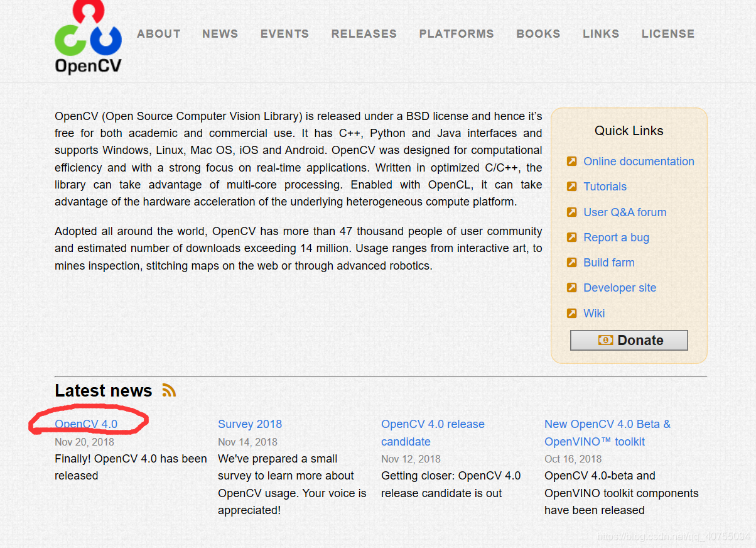756x548 pixels.
Task: Click the paragraph starting 'Adopted all around the world'
Action: (x=298, y=248)
